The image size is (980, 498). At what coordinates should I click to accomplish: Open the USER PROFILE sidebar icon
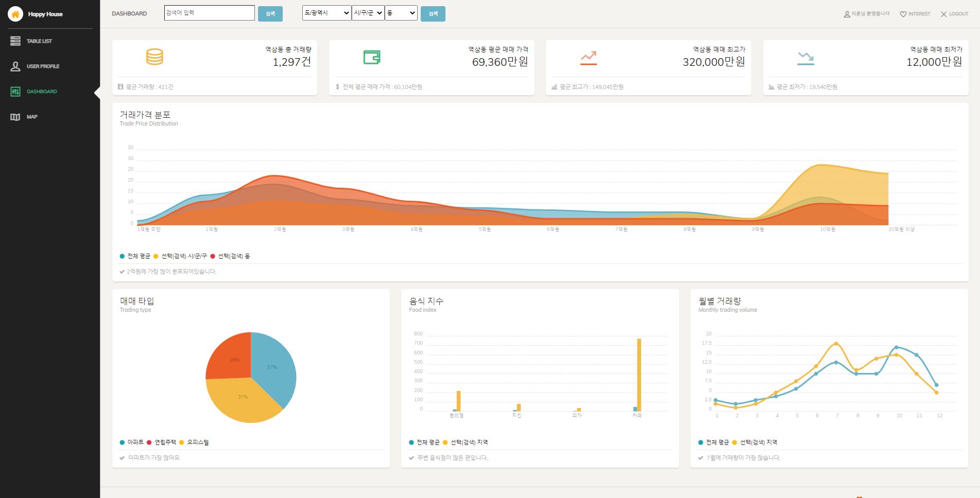pos(15,66)
